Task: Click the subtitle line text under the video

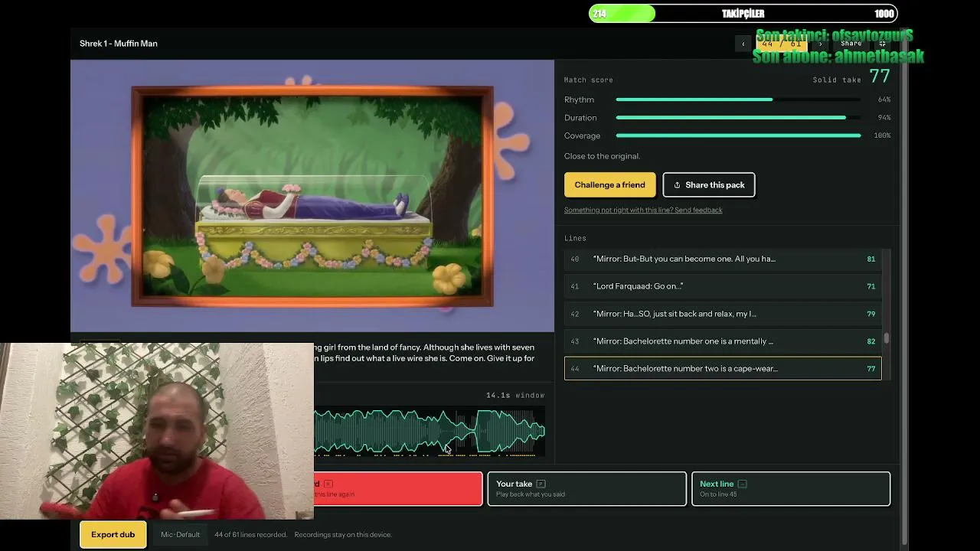Action: point(424,353)
